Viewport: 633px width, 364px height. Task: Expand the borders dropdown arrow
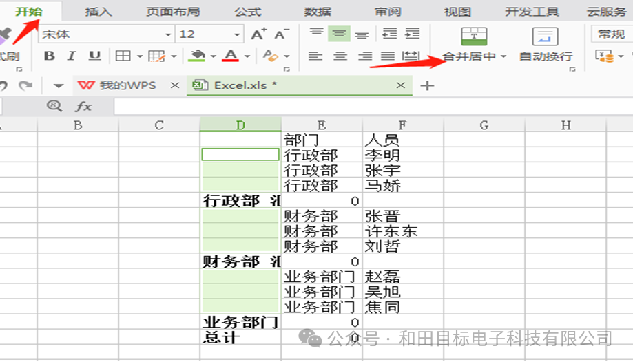click(140, 56)
